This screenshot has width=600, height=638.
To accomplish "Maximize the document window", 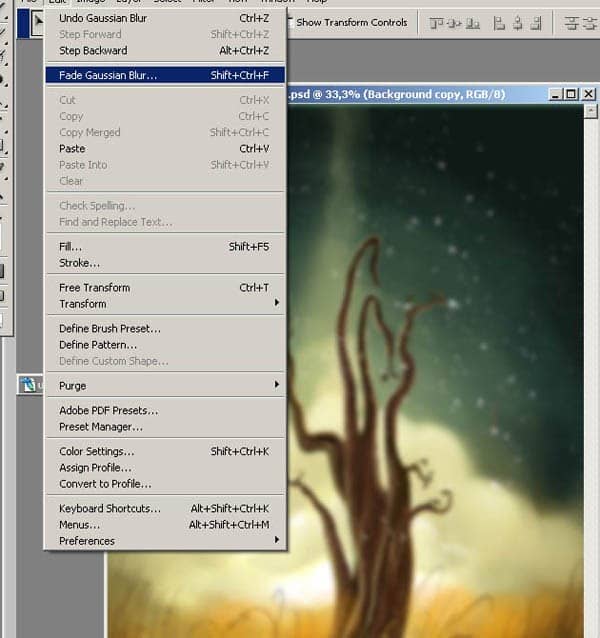I will pos(572,94).
